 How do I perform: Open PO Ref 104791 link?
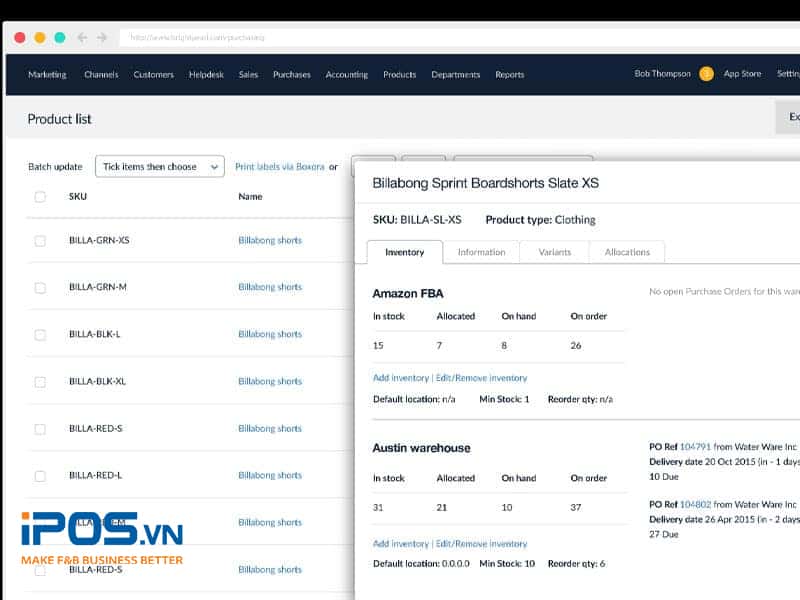(694, 447)
